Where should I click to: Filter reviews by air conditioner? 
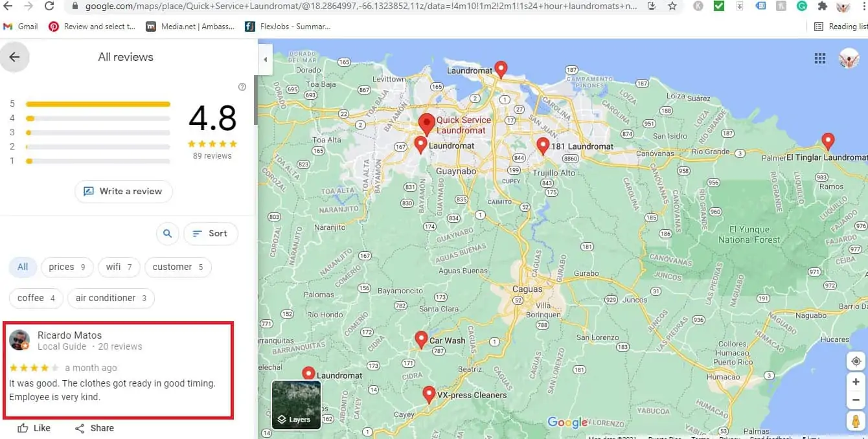(x=111, y=298)
